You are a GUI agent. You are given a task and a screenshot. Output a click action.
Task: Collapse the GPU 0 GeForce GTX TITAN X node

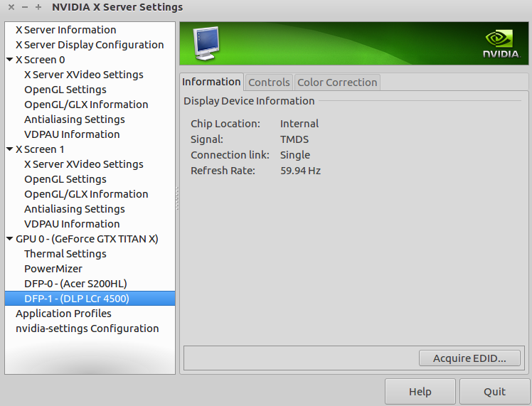click(x=9, y=239)
